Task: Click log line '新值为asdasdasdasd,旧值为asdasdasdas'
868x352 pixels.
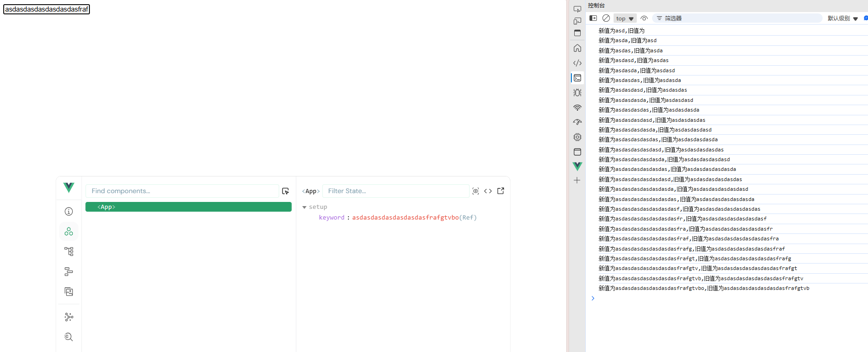Action: 652,120
